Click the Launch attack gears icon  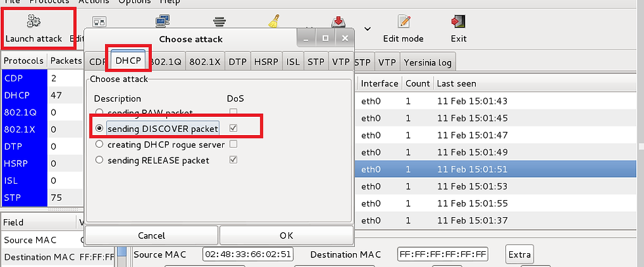pyautogui.click(x=34, y=20)
